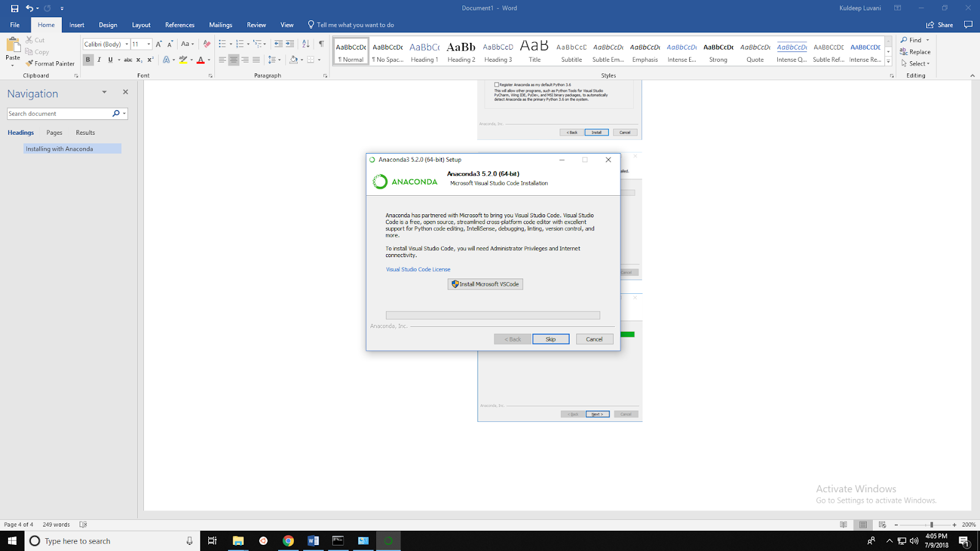This screenshot has width=980, height=551.
Task: Apply subscript formatting
Action: (139, 60)
